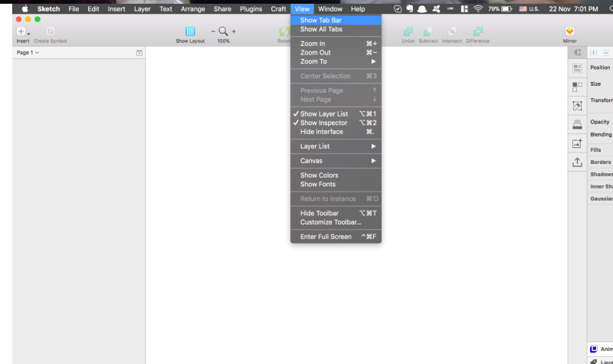Click the Union boolean operation icon
Image resolution: width=613 pixels, height=364 pixels.
point(408,31)
